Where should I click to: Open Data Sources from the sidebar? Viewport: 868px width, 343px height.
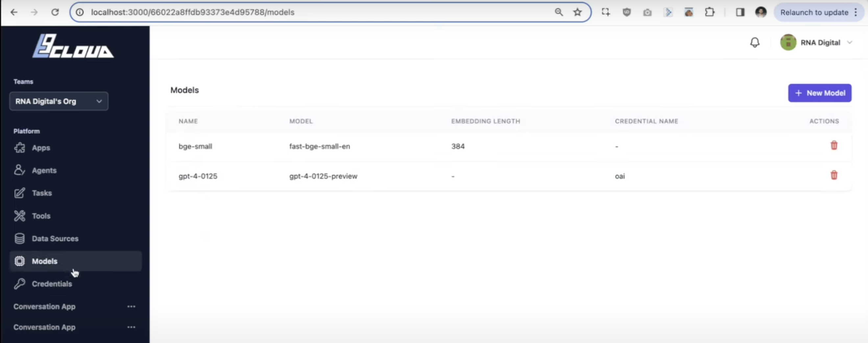pyautogui.click(x=55, y=238)
